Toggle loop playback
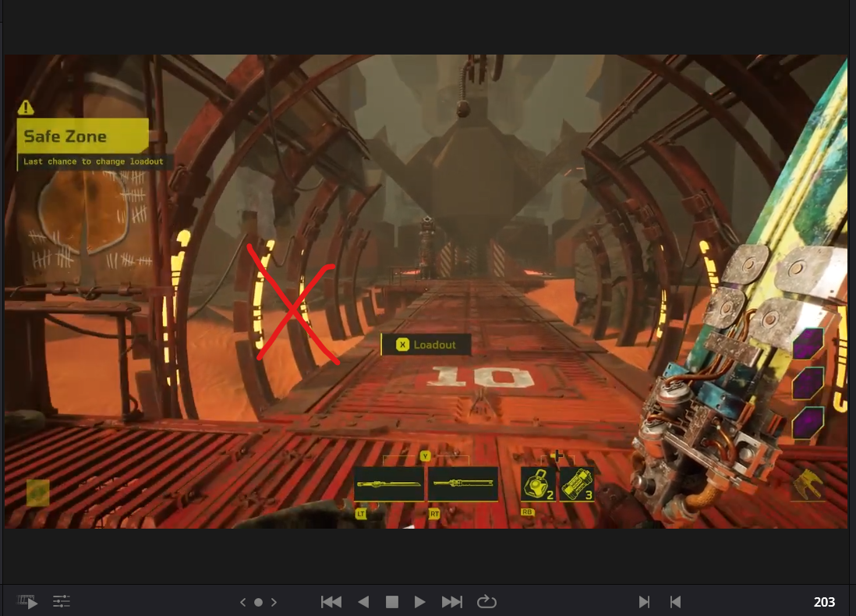This screenshot has height=616, width=856. 486,602
